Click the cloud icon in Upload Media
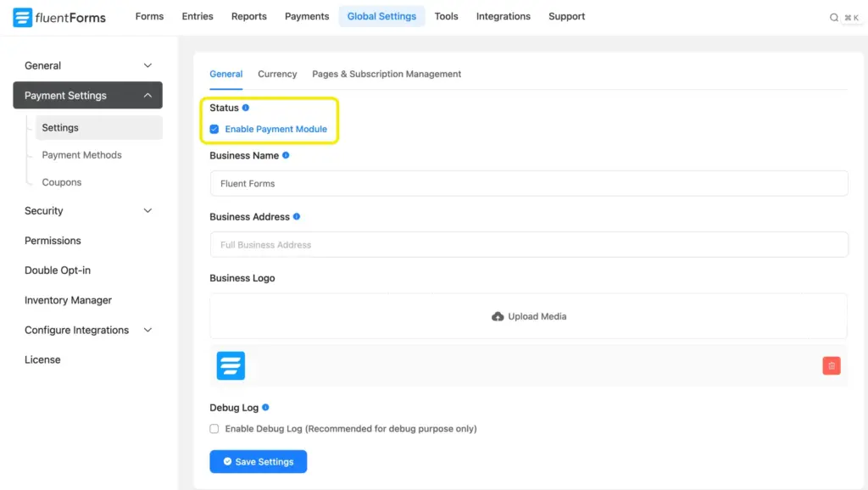This screenshot has height=490, width=868. click(x=498, y=315)
